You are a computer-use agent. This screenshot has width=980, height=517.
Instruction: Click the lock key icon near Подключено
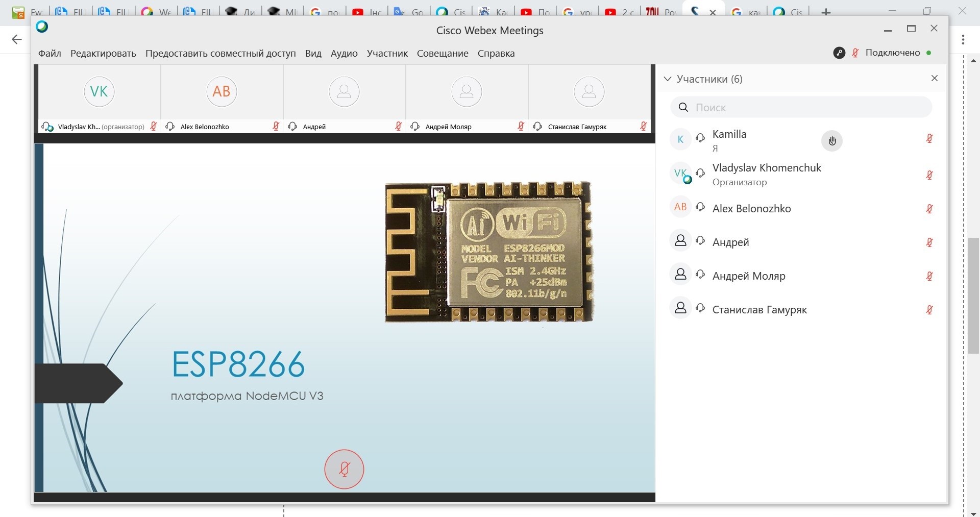(x=839, y=53)
